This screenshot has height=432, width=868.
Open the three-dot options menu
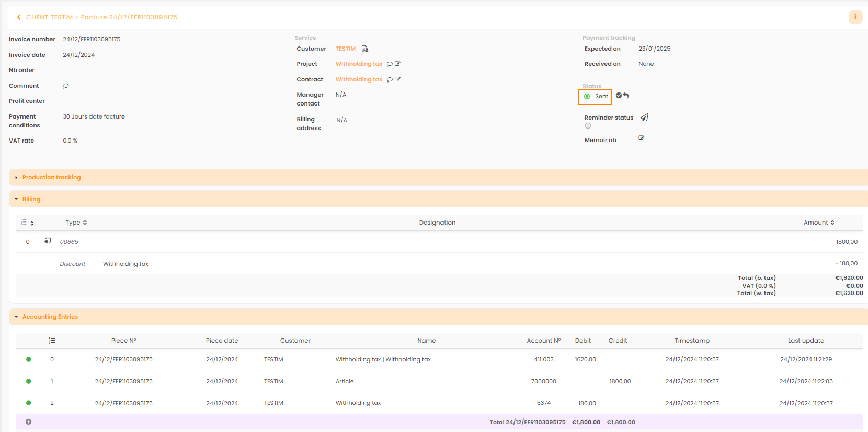coord(855,17)
